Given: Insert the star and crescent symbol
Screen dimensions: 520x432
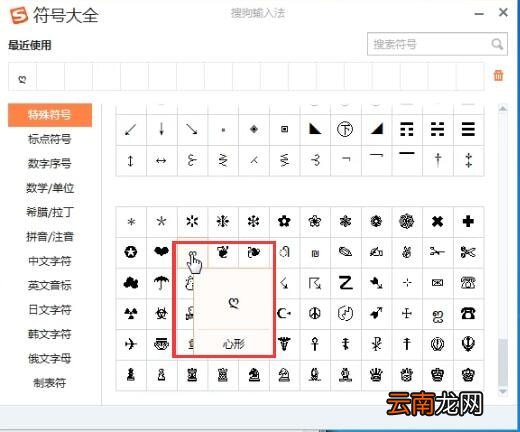Looking at the screenshot, I should (x=284, y=313).
